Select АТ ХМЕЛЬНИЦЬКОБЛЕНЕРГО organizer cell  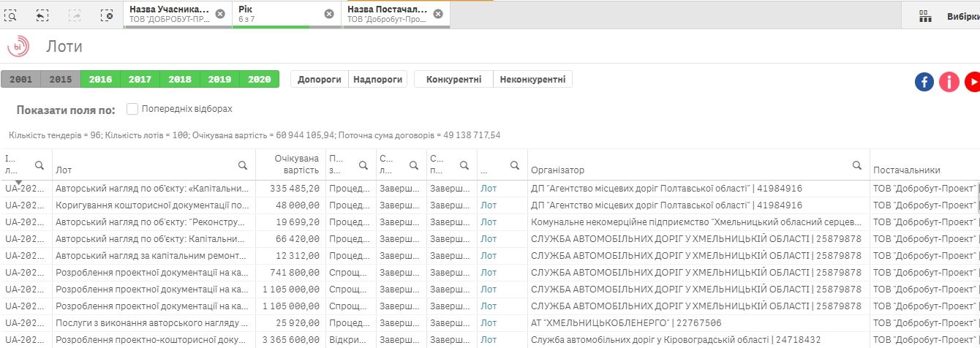698,322
